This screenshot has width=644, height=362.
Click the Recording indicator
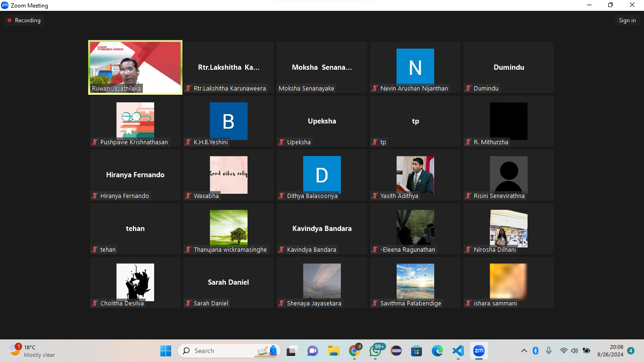click(x=24, y=20)
